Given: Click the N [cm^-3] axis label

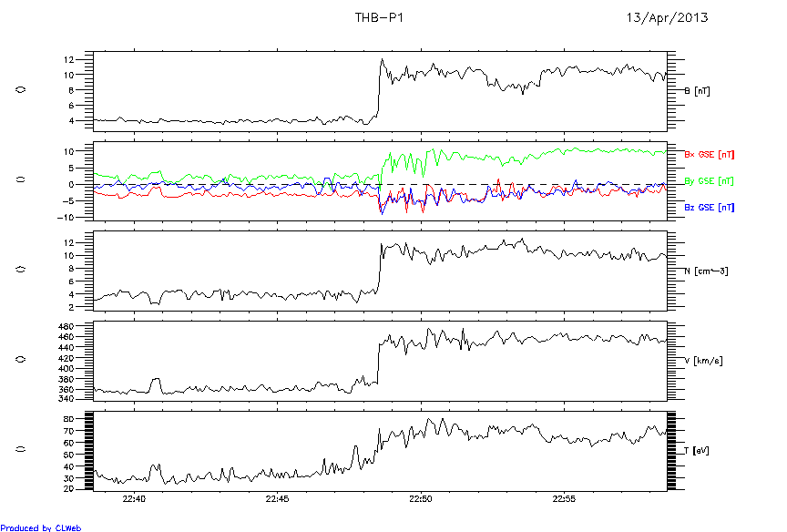Looking at the screenshot, I should pyautogui.click(x=706, y=271).
